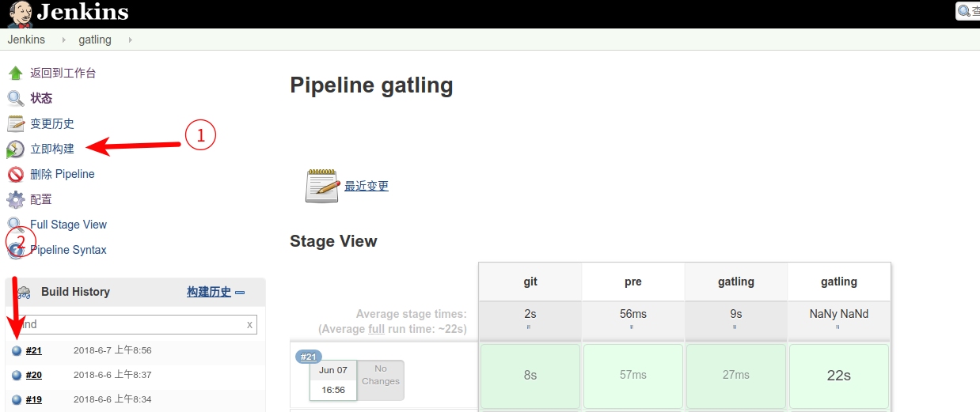
Task: Click the notepad change history icon
Action: (x=15, y=124)
